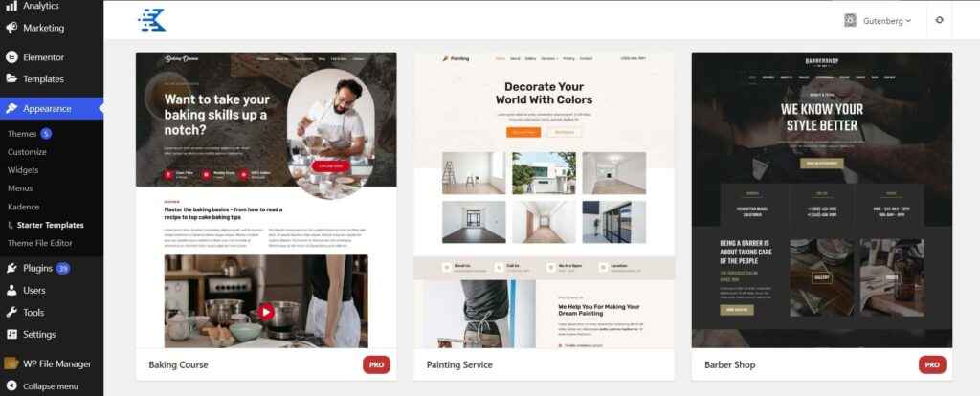Click the Tools wrench icon
The width and height of the screenshot is (980, 396).
(x=11, y=312)
